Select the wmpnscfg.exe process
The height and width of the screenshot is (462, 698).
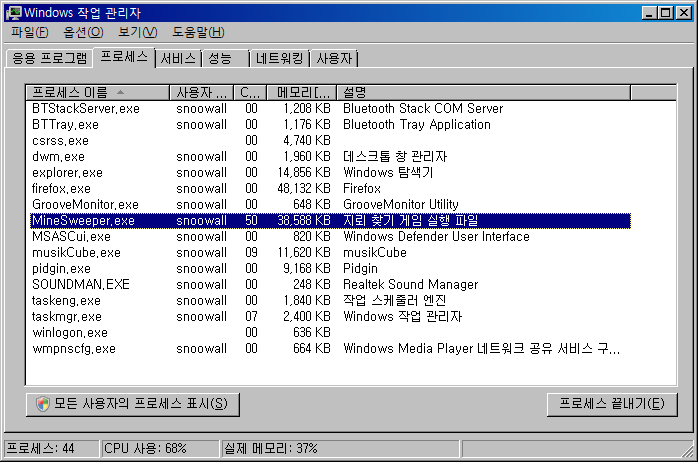point(330,349)
